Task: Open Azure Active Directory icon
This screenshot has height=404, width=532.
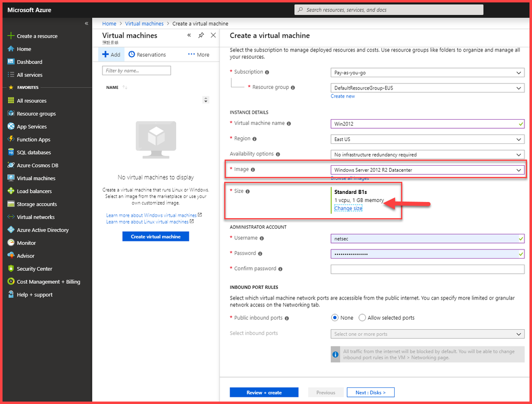Action: pyautogui.click(x=11, y=230)
